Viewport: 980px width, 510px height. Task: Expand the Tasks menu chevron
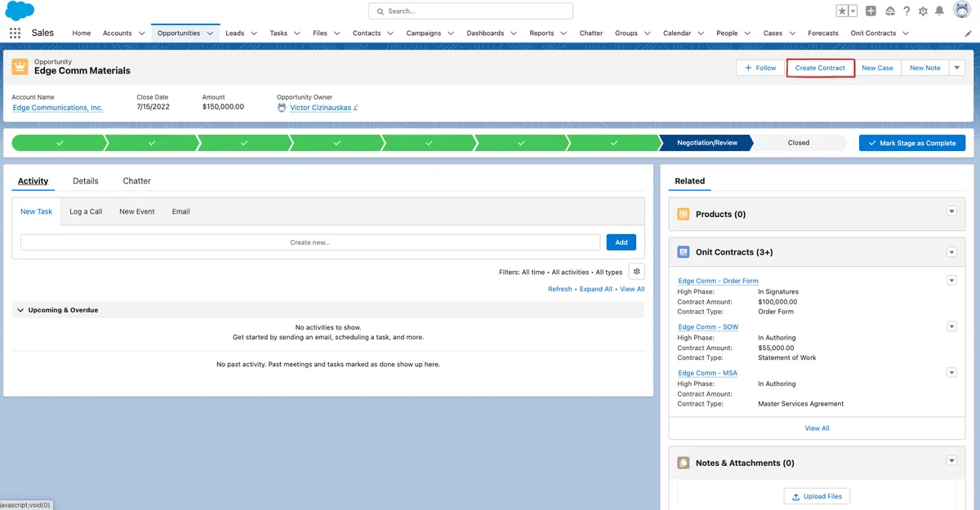point(297,33)
